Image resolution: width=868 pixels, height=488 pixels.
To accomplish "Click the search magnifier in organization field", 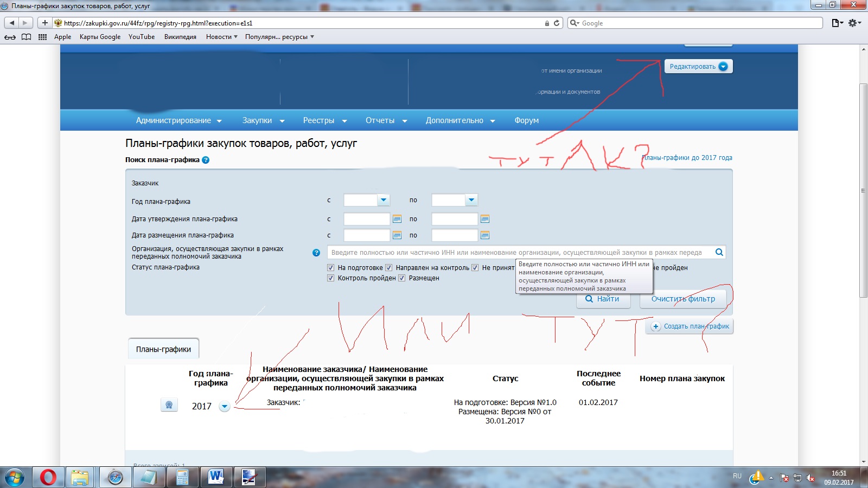I will pos(719,252).
